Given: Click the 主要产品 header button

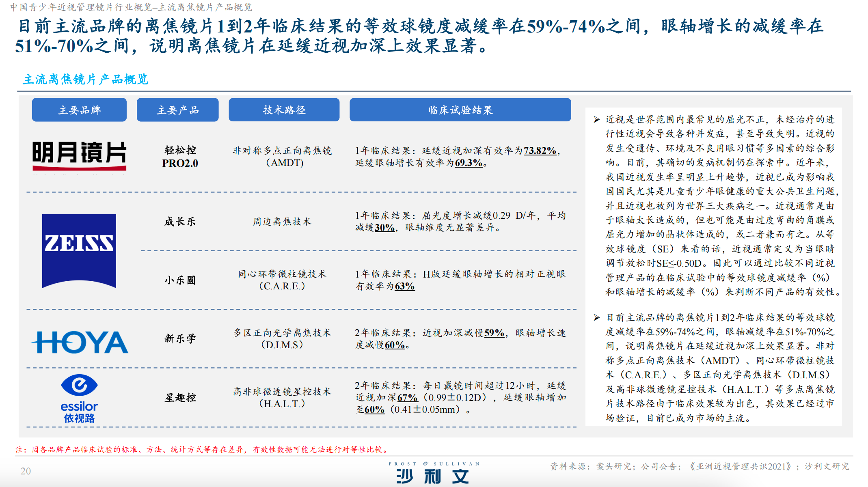Looking at the screenshot, I should tap(177, 110).
